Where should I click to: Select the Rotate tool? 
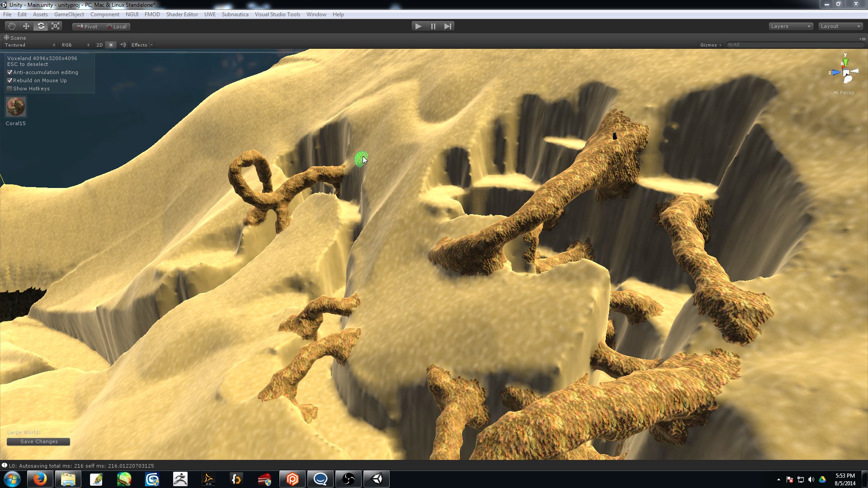41,26
